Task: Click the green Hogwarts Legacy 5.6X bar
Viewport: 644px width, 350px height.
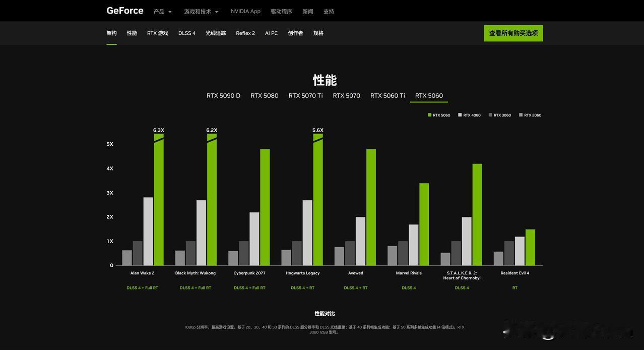Action: [318, 200]
